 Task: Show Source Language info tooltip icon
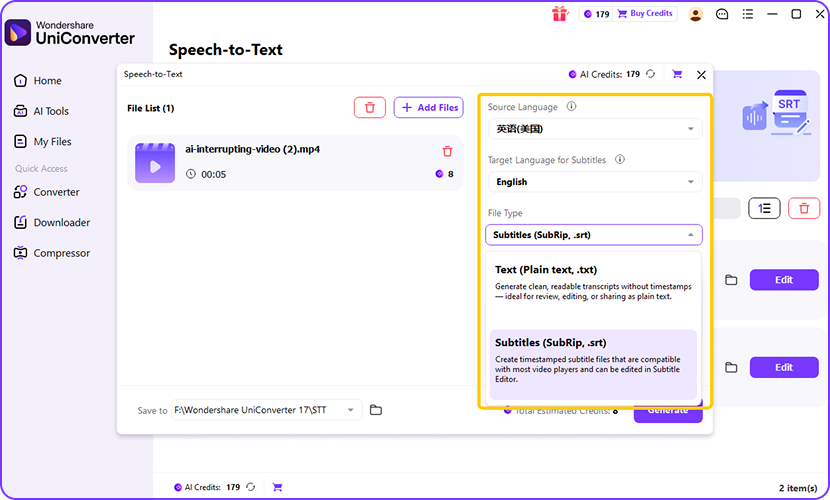coord(571,106)
